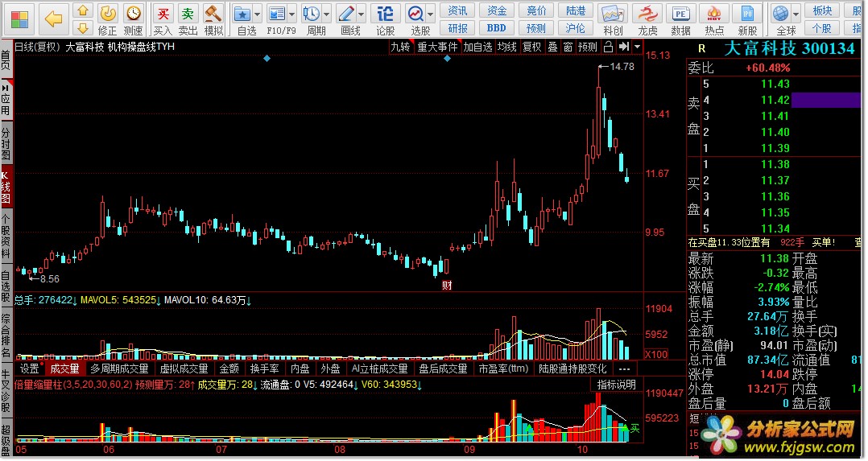Open the F10/F9 info icon
The width and height of the screenshot is (868, 461).
[x=276, y=14]
